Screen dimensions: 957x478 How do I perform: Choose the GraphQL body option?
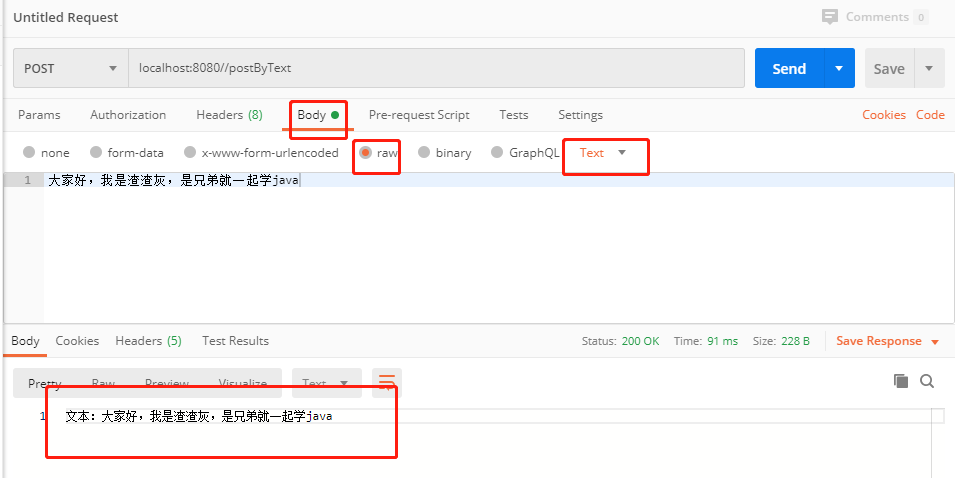tap(497, 152)
